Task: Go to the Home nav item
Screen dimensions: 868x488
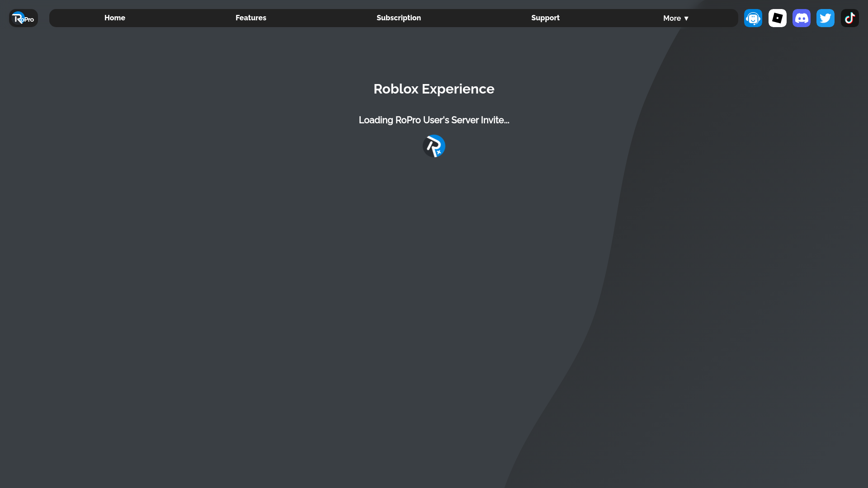Action: coord(115,18)
